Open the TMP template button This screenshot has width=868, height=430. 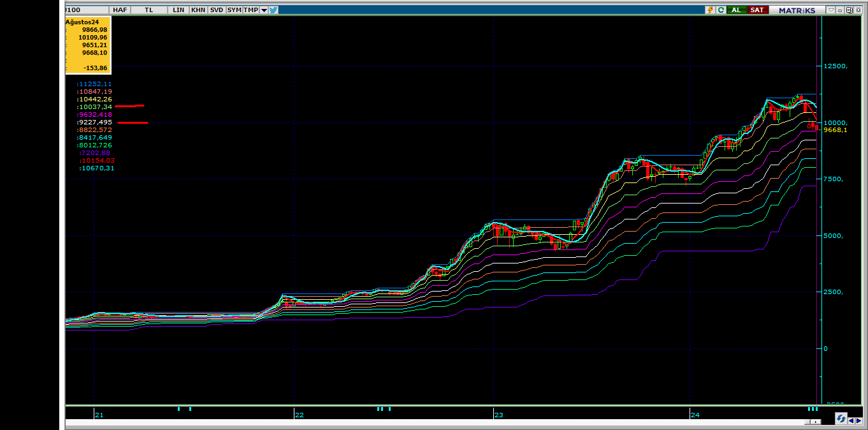pyautogui.click(x=251, y=10)
